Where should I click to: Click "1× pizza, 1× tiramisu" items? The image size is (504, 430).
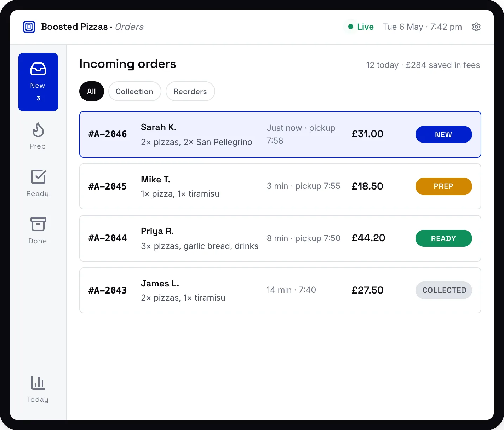(x=180, y=194)
